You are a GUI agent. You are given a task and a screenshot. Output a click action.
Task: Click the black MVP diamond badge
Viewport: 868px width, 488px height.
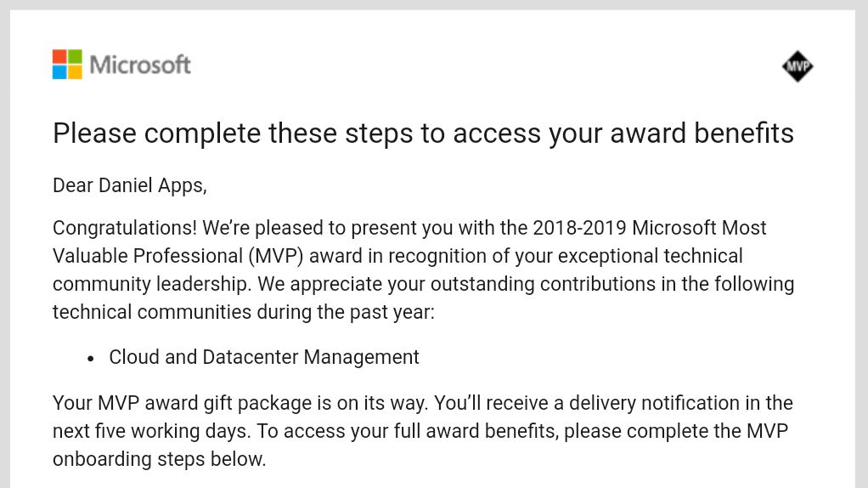pyautogui.click(x=798, y=65)
